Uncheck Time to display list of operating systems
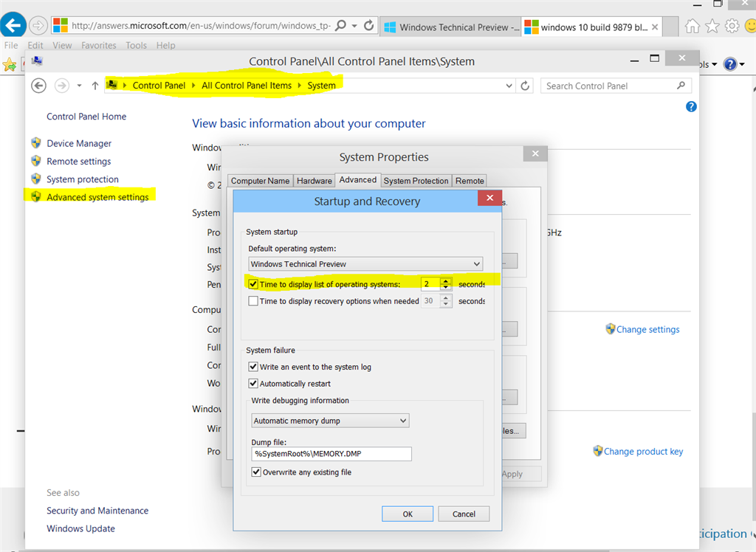This screenshot has height=552, width=756. point(253,284)
